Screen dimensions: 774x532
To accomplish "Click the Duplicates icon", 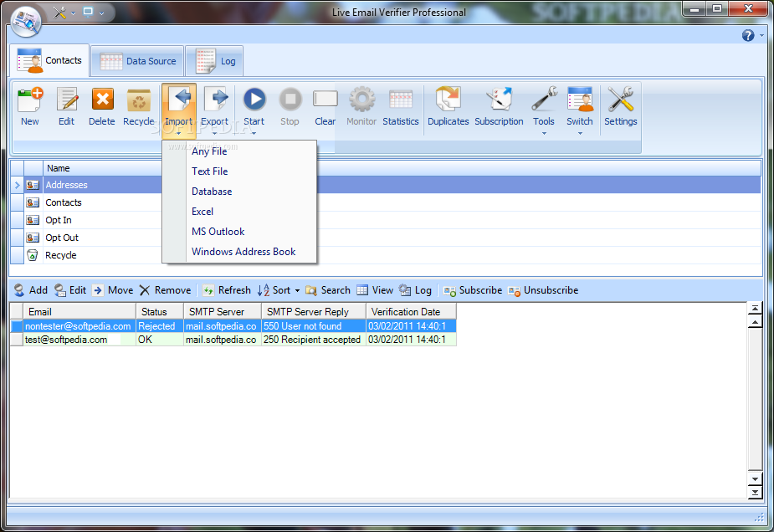I will [448, 100].
